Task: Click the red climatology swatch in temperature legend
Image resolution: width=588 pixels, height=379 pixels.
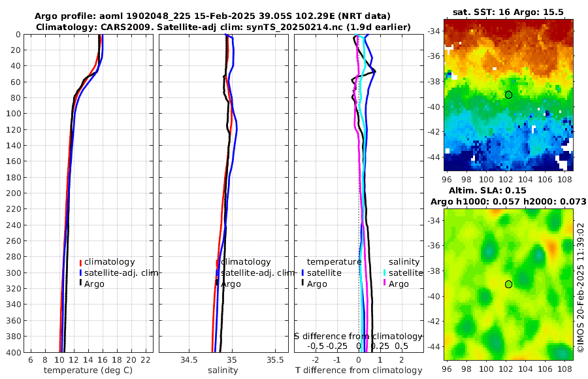Action: (80, 262)
